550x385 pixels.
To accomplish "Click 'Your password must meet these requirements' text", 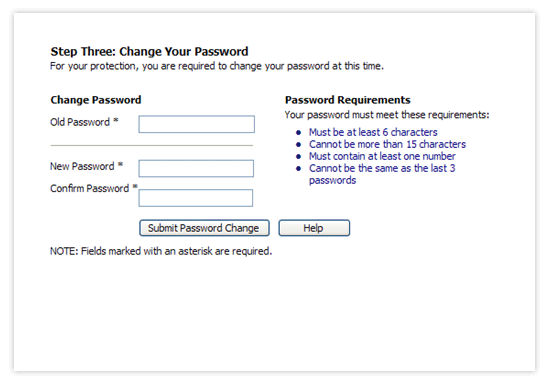I will click(x=387, y=115).
